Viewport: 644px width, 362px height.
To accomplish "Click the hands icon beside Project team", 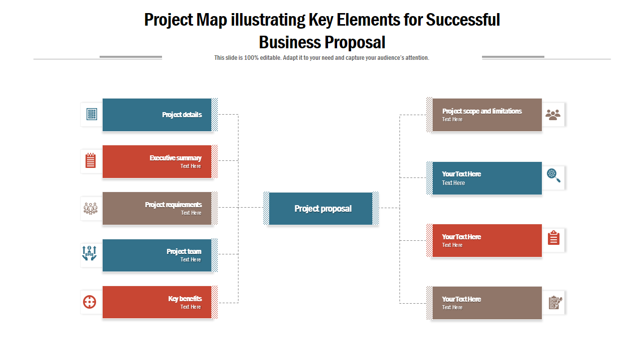I will click(89, 252).
